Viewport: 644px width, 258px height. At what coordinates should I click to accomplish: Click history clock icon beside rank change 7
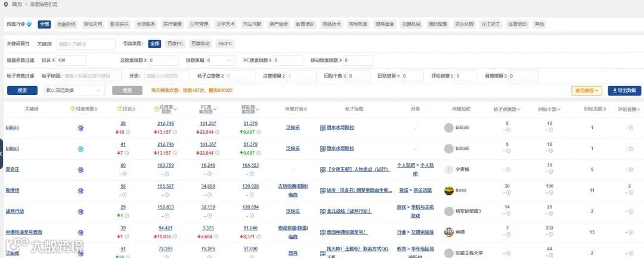click(127, 153)
